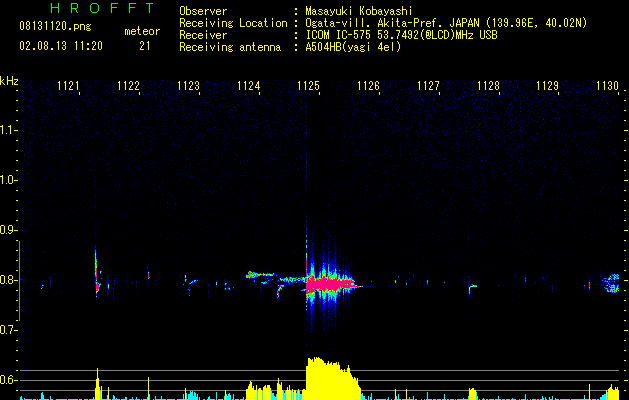
Task: Click the 1123 time marker
Action: 188,86
